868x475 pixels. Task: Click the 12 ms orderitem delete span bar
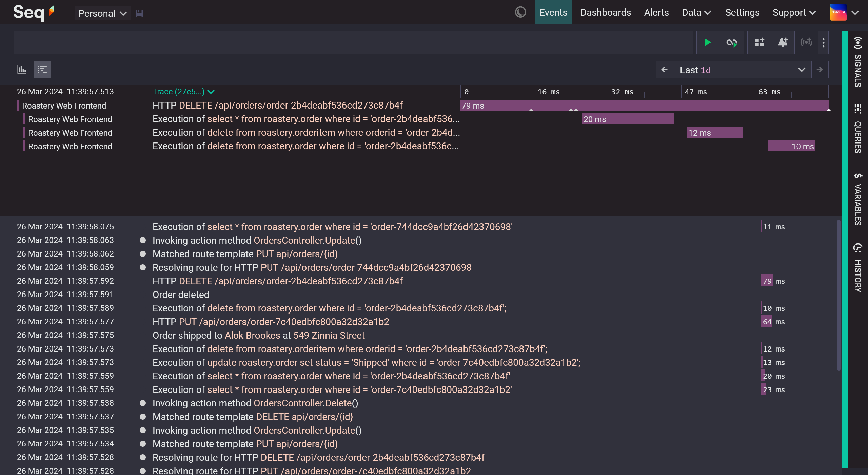click(x=715, y=133)
